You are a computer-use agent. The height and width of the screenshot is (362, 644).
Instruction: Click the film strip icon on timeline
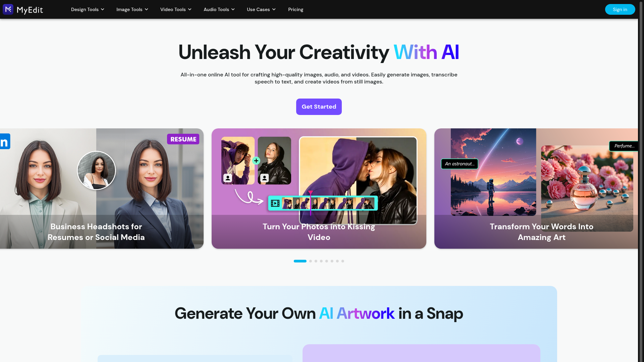[x=275, y=203]
